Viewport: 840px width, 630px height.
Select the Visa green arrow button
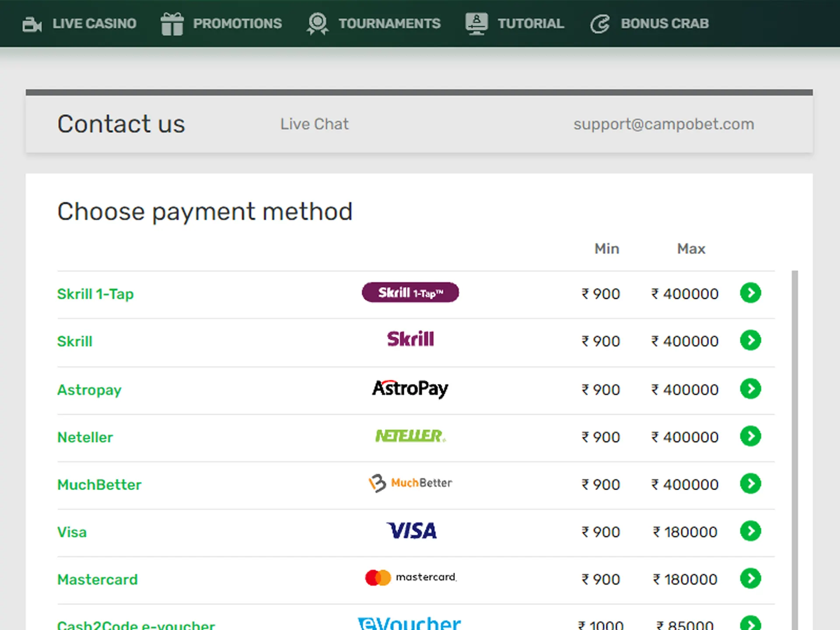coord(751,531)
